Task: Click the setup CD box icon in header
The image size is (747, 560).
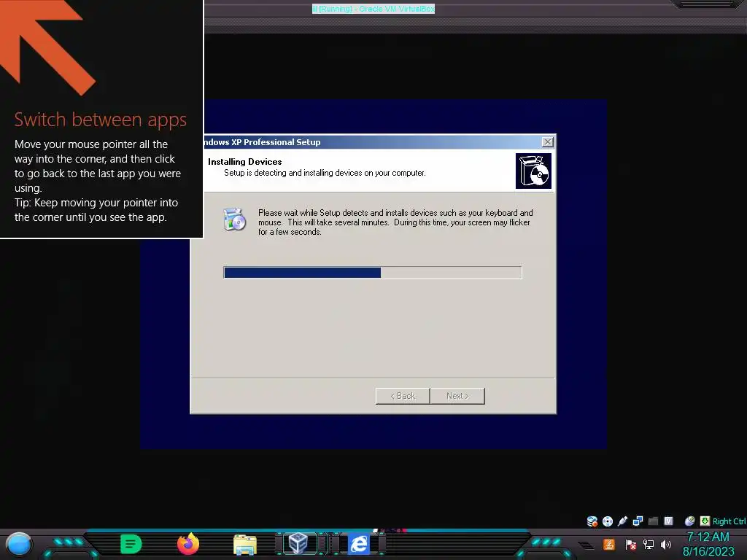Action: point(533,171)
